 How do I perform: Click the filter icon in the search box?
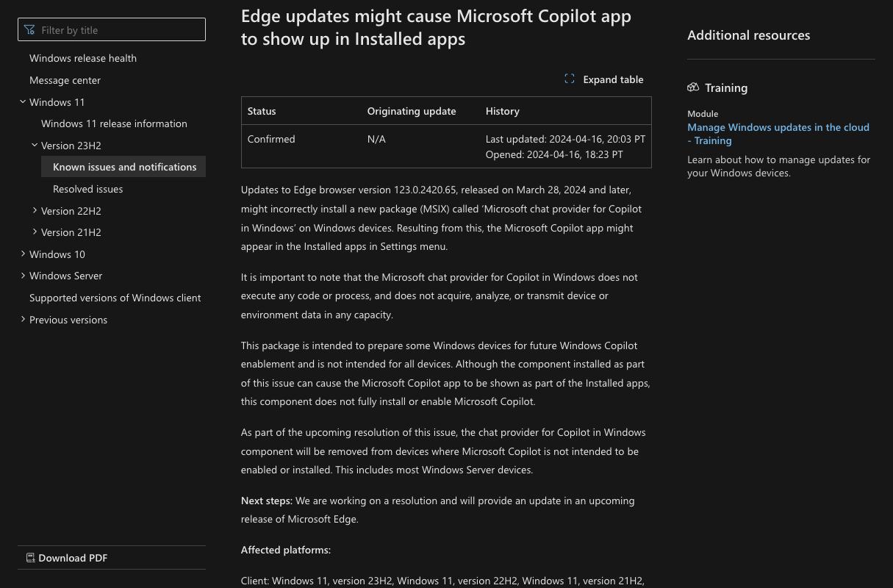(29, 30)
